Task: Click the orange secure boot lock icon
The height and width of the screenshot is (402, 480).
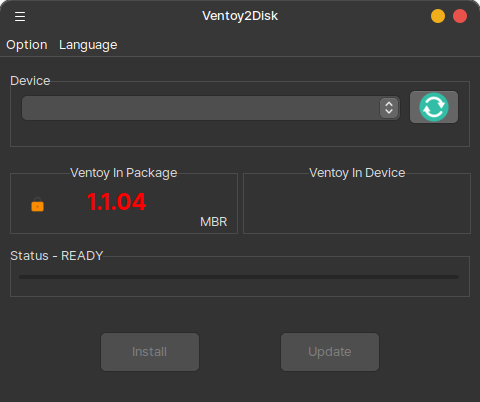Action: [x=37, y=204]
